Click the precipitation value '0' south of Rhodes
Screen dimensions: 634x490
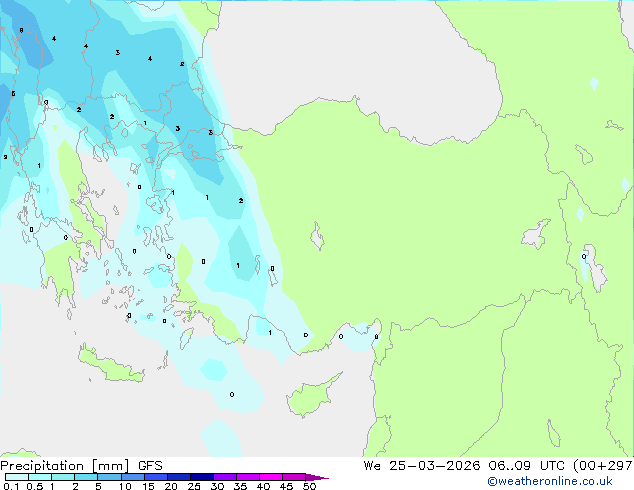pos(232,395)
